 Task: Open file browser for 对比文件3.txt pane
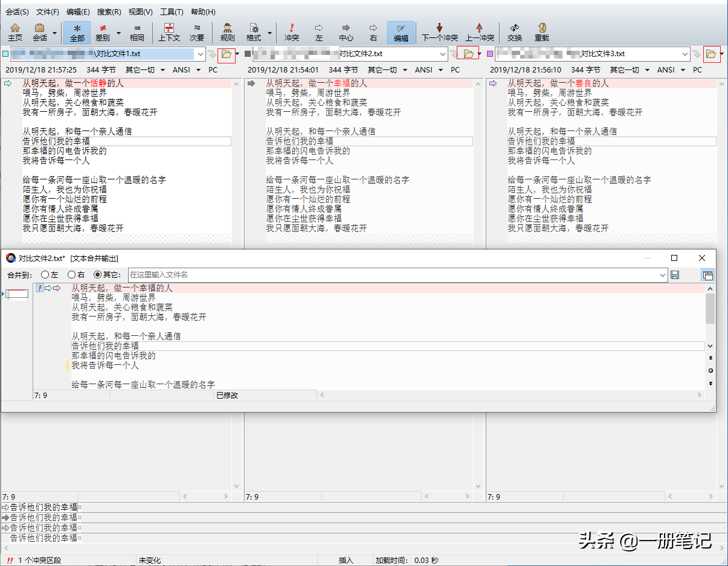pyautogui.click(x=711, y=54)
